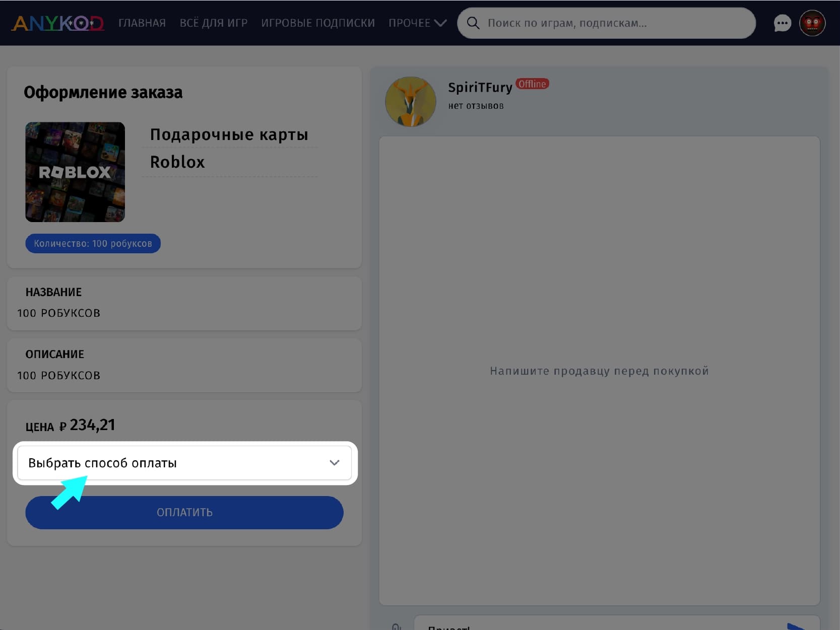Open ВСЁ ДЛЯ ИГР menu item
The image size is (840, 630).
pyautogui.click(x=214, y=23)
